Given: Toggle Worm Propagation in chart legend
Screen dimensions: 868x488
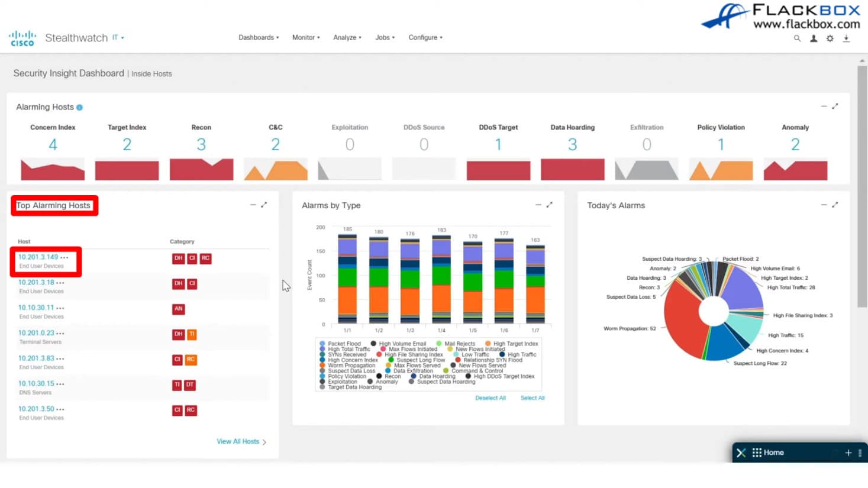Looking at the screenshot, I should (x=351, y=366).
